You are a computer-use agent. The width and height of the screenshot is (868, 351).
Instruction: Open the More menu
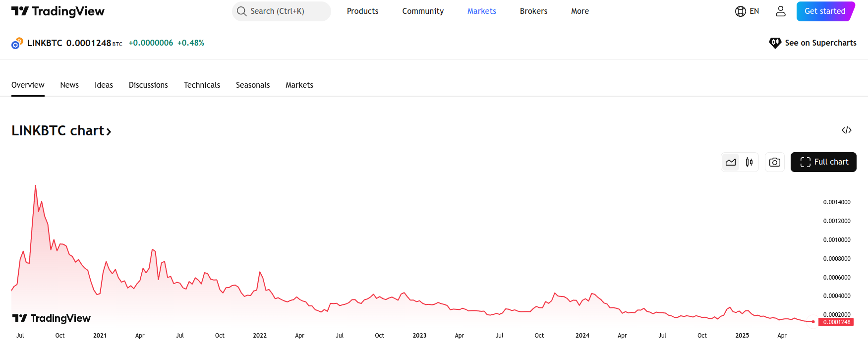pyautogui.click(x=580, y=11)
